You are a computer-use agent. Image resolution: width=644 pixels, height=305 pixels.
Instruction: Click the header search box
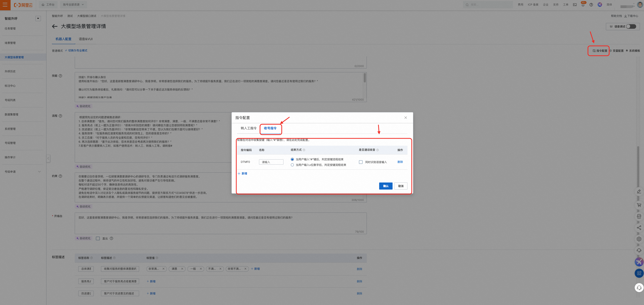tap(488, 5)
